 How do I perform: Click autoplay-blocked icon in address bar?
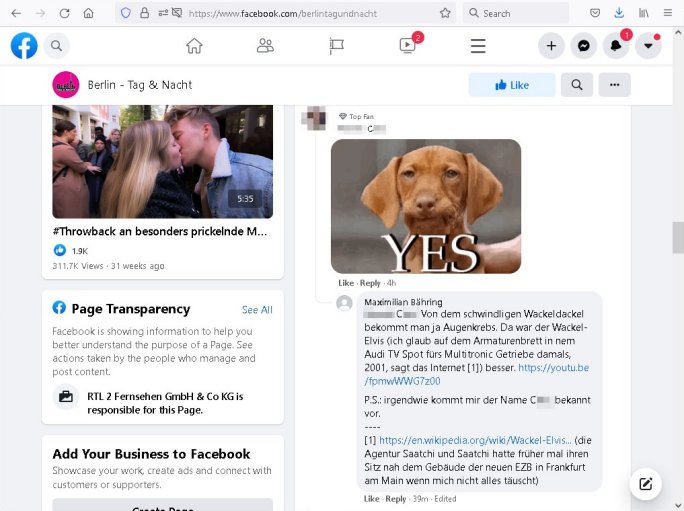176,13
